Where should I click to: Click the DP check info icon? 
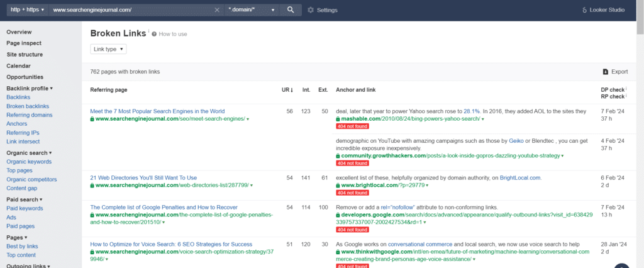pos(626,88)
